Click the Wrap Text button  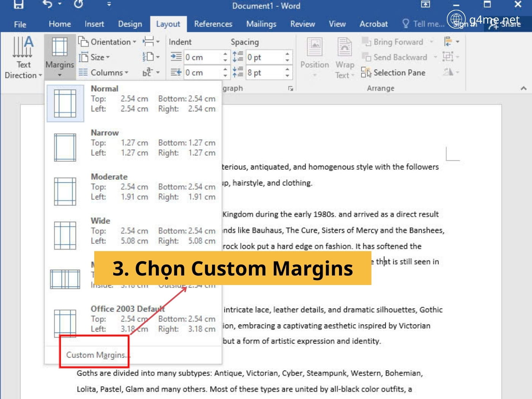coord(345,57)
